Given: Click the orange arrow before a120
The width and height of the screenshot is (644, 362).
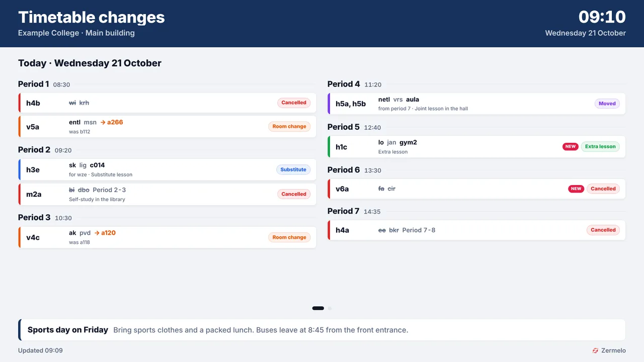Looking at the screenshot, I should click(97, 233).
